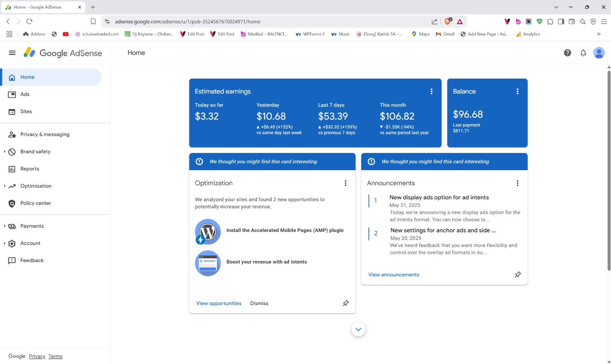This screenshot has width=611, height=364.
Task: Click the View opportunities link
Action: click(x=219, y=304)
